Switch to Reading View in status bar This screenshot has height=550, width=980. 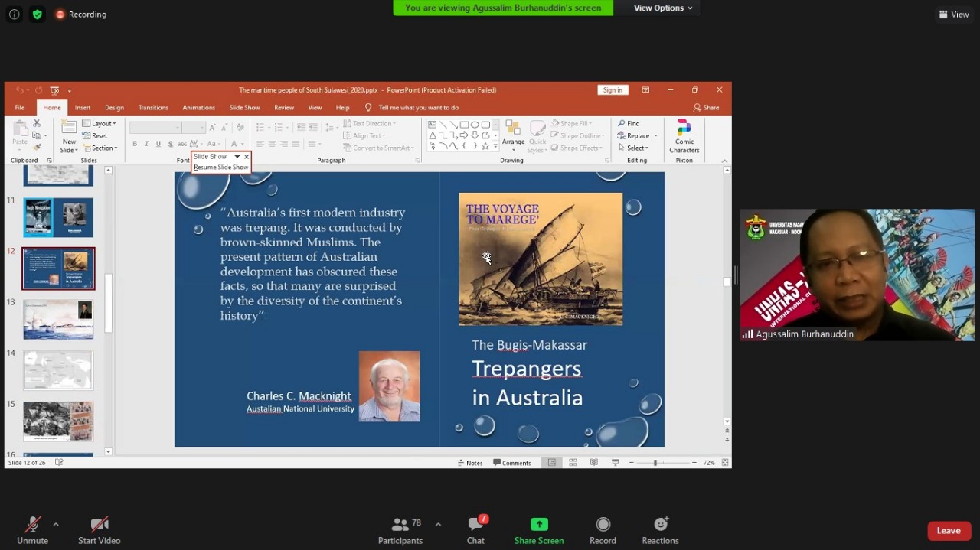coord(594,463)
